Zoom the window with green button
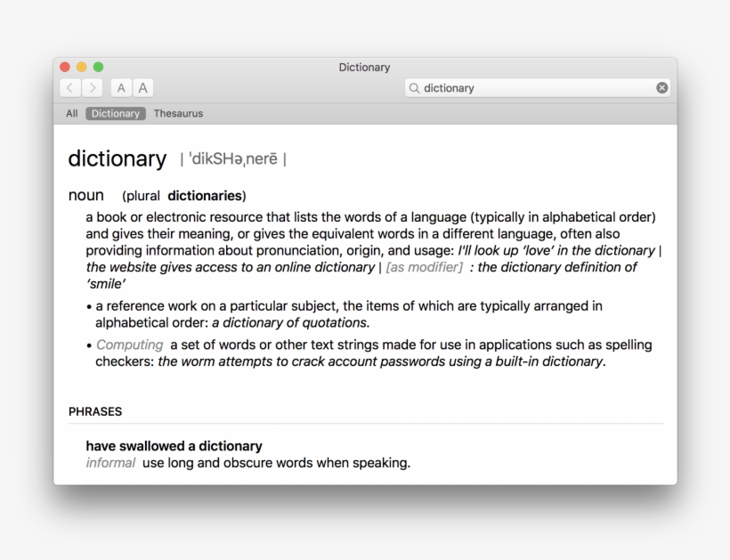Screen dimensions: 730x560 (x=98, y=68)
